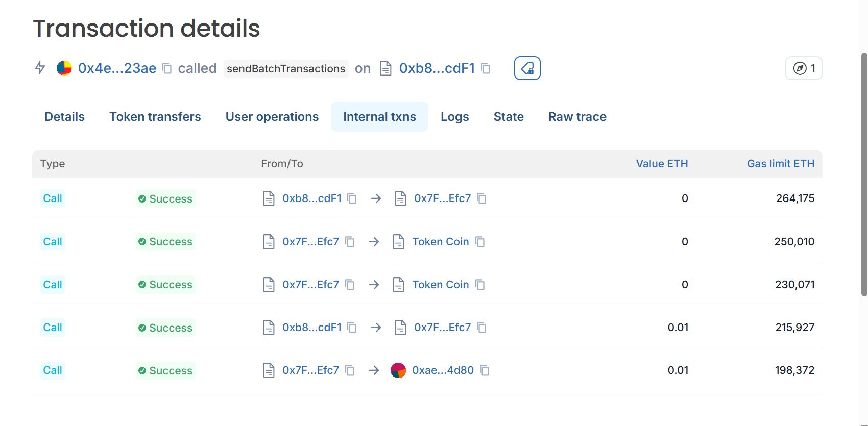Copy 0x7F...Efc7 address in the 215,927 gas row

point(481,328)
